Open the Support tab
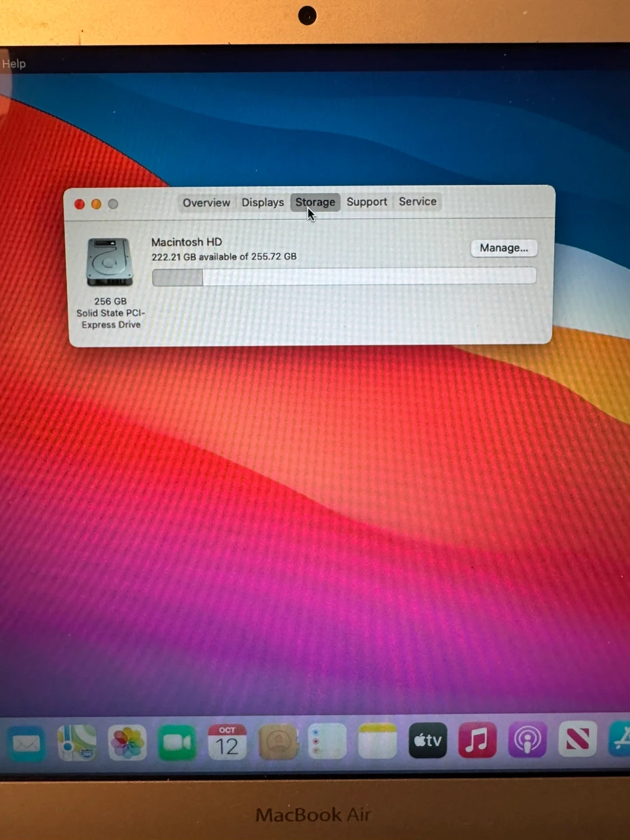 click(366, 202)
